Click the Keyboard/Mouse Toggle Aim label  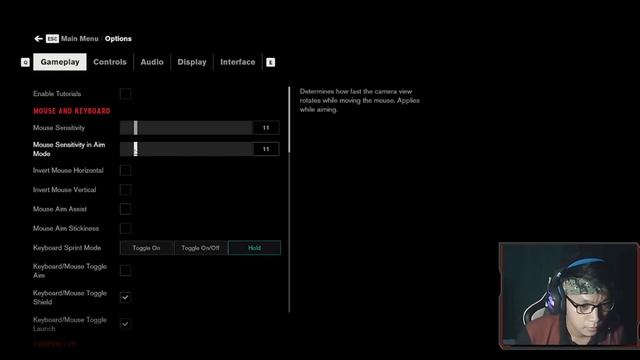(x=70, y=271)
